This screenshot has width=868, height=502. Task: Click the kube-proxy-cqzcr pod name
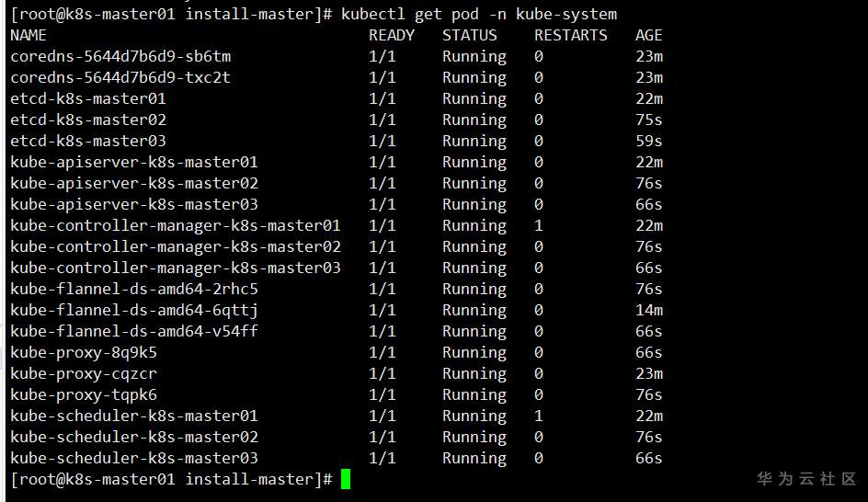point(84,373)
